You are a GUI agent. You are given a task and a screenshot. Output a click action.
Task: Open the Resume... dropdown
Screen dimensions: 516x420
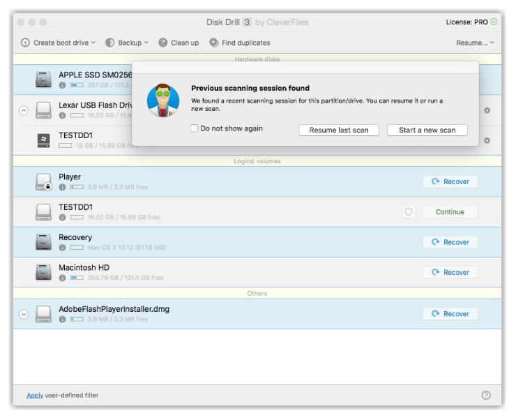click(475, 43)
